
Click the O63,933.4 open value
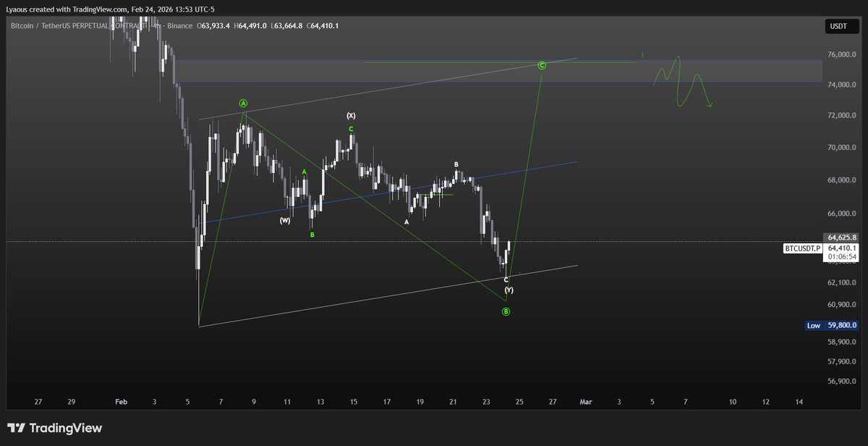click(x=213, y=26)
